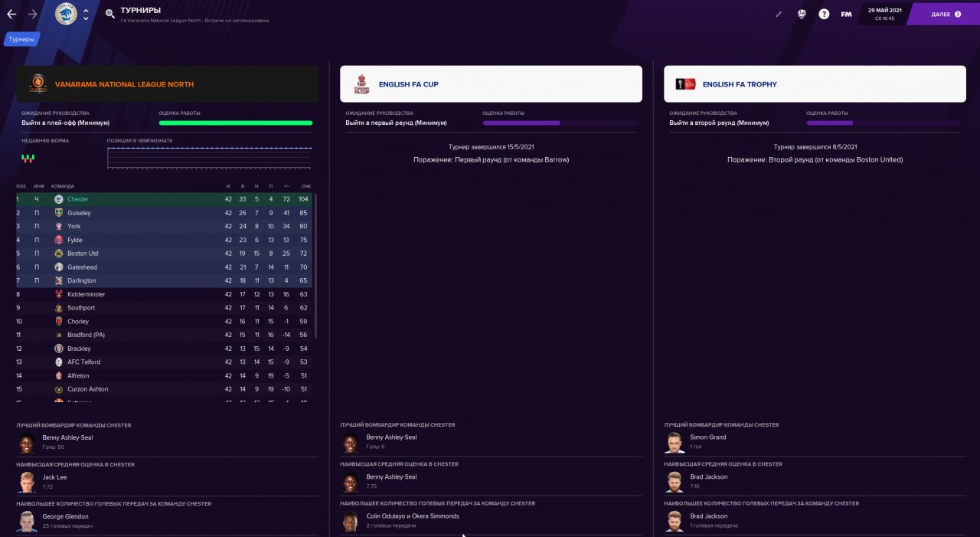Open the club switcher up-down chevrons

click(86, 14)
